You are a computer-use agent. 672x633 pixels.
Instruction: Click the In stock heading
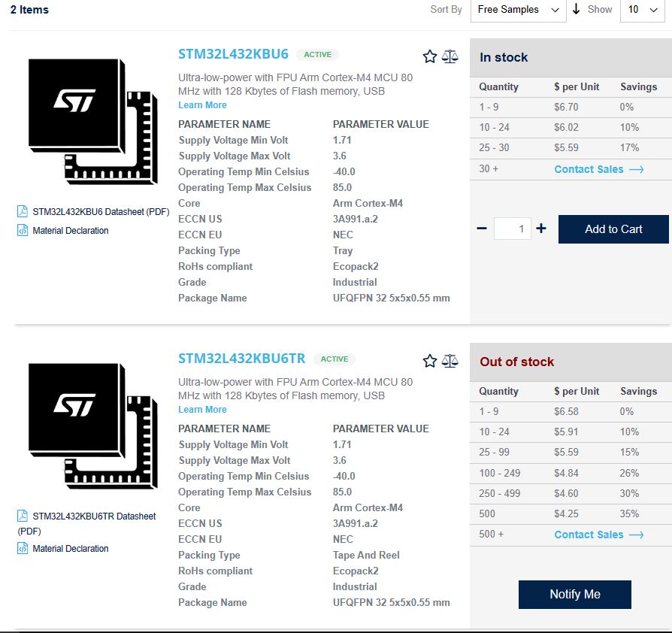click(x=504, y=57)
